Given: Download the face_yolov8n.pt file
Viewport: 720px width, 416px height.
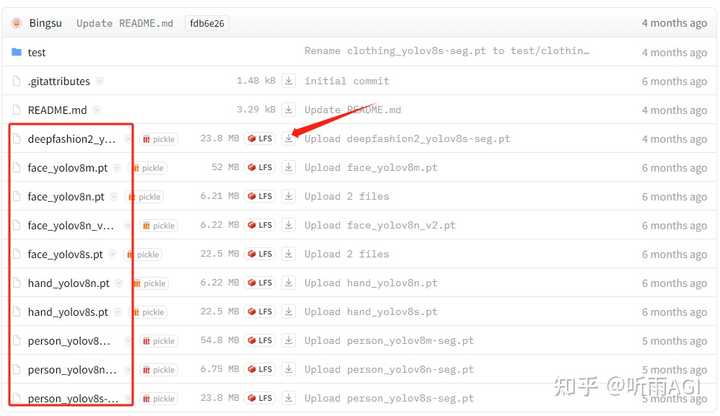Looking at the screenshot, I should pyautogui.click(x=288, y=196).
